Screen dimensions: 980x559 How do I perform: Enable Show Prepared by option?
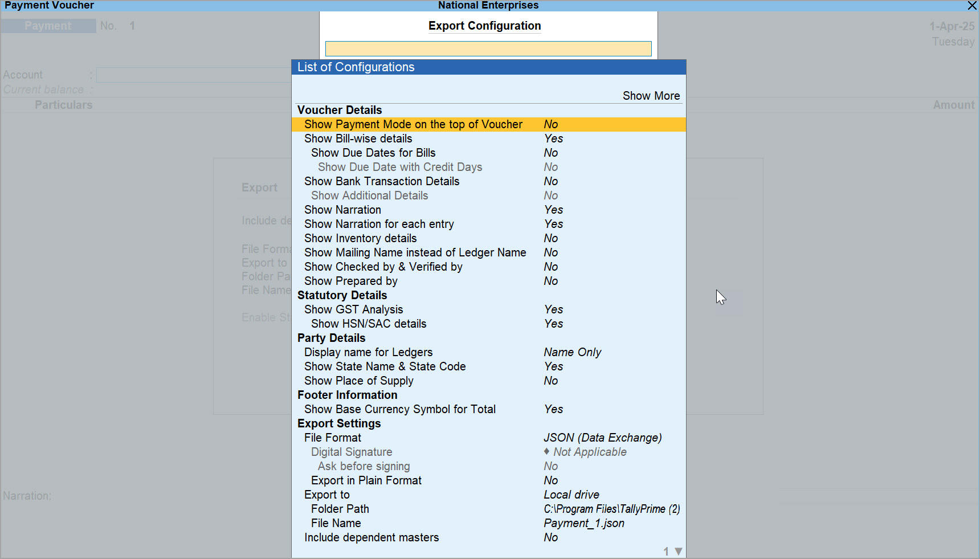[350, 281]
